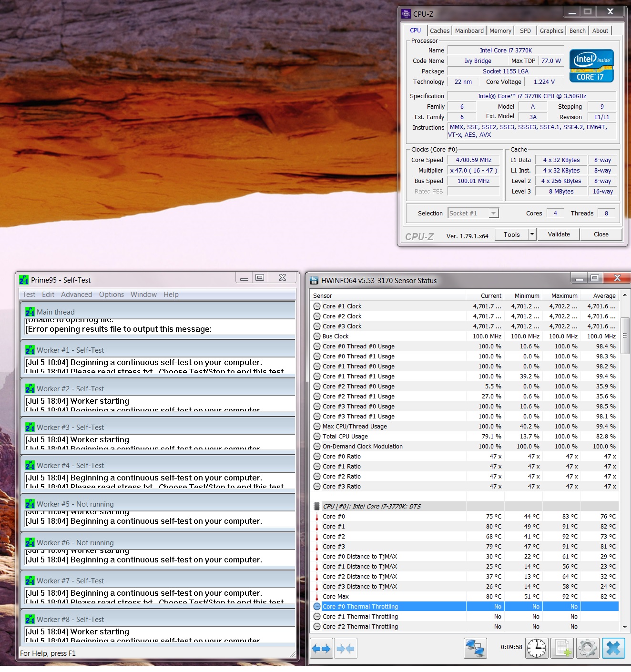Click the Average column header in HWiNFO
Image resolution: width=631 pixels, height=672 pixels.
600,295
